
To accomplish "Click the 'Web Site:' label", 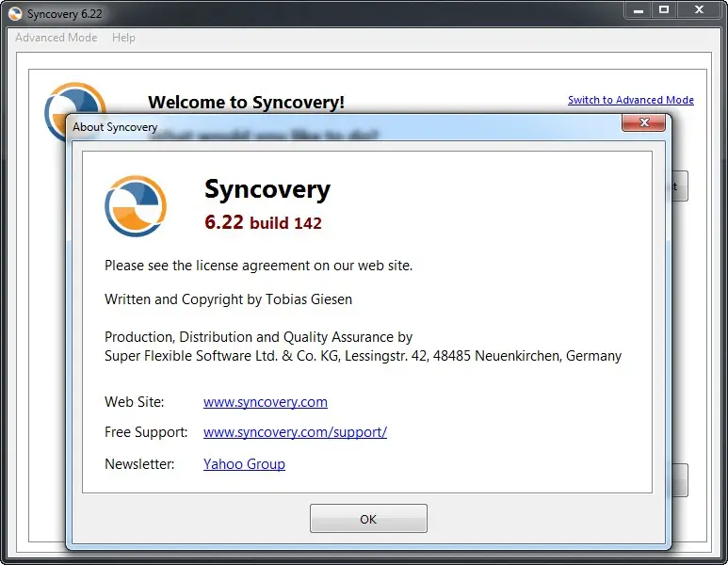I will pos(134,401).
